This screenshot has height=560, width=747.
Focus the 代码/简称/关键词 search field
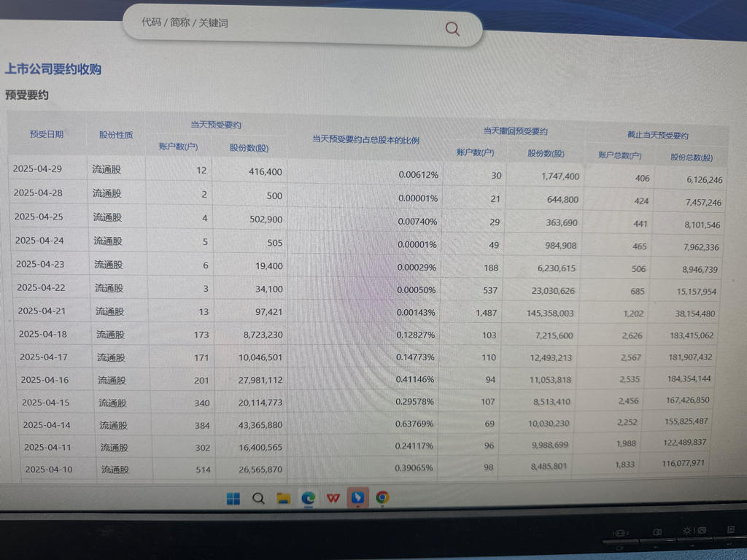pyautogui.click(x=302, y=26)
